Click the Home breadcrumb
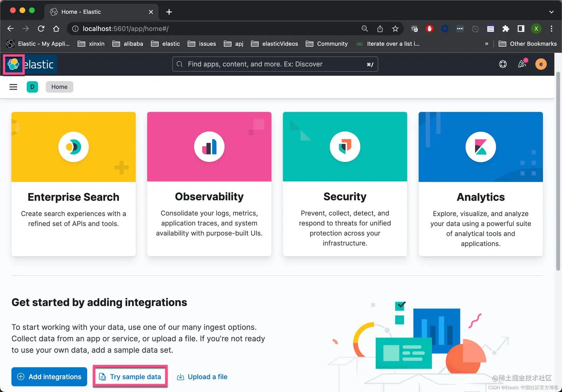This screenshot has width=562, height=392. coord(59,87)
